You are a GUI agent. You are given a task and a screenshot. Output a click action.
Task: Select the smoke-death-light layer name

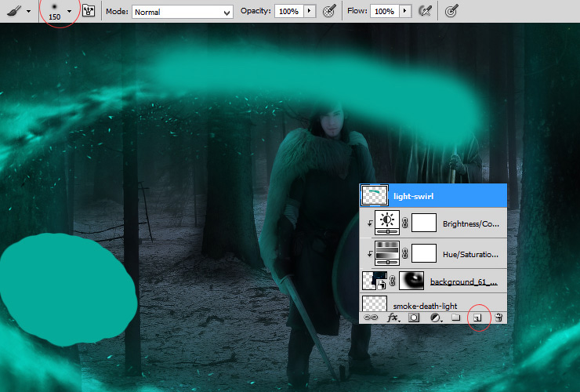click(x=425, y=306)
